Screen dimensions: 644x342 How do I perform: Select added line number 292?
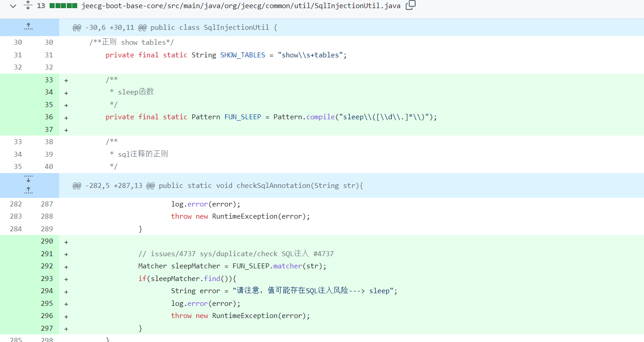point(46,266)
